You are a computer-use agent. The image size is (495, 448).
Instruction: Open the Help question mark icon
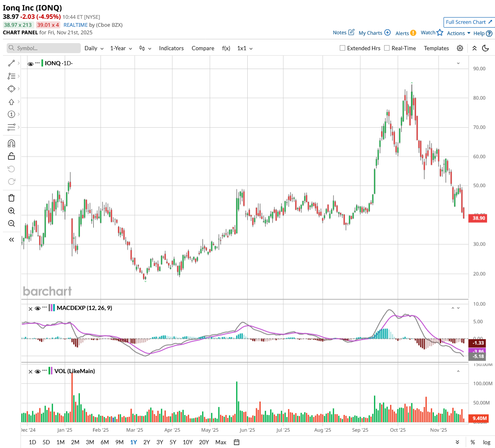click(489, 33)
